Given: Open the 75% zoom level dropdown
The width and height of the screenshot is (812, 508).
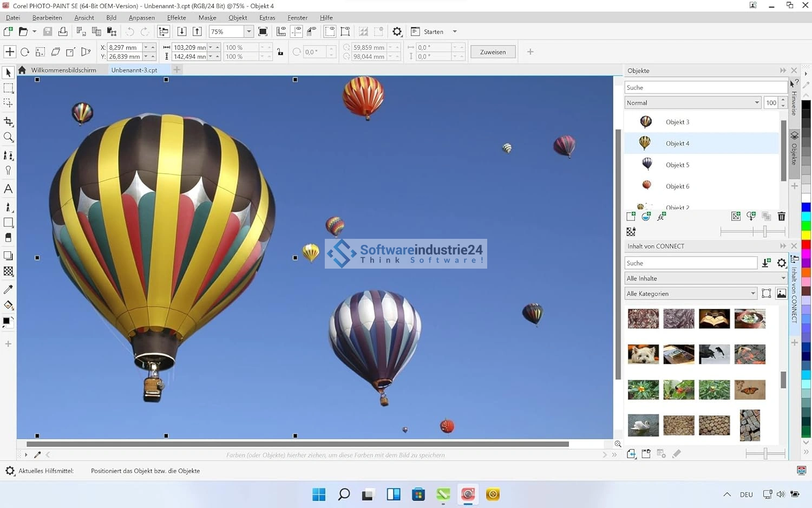Looking at the screenshot, I should click(x=248, y=32).
